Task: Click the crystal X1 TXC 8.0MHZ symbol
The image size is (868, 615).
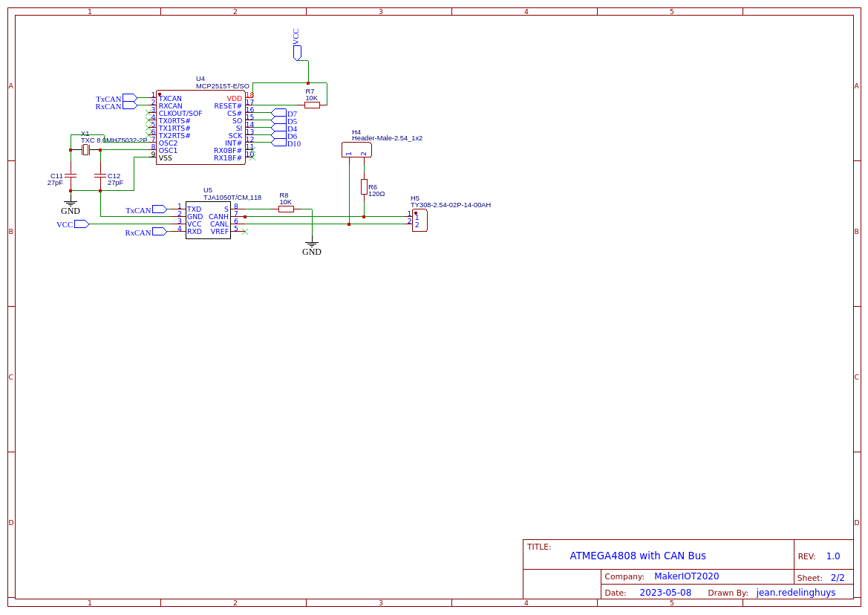Action: (x=85, y=149)
